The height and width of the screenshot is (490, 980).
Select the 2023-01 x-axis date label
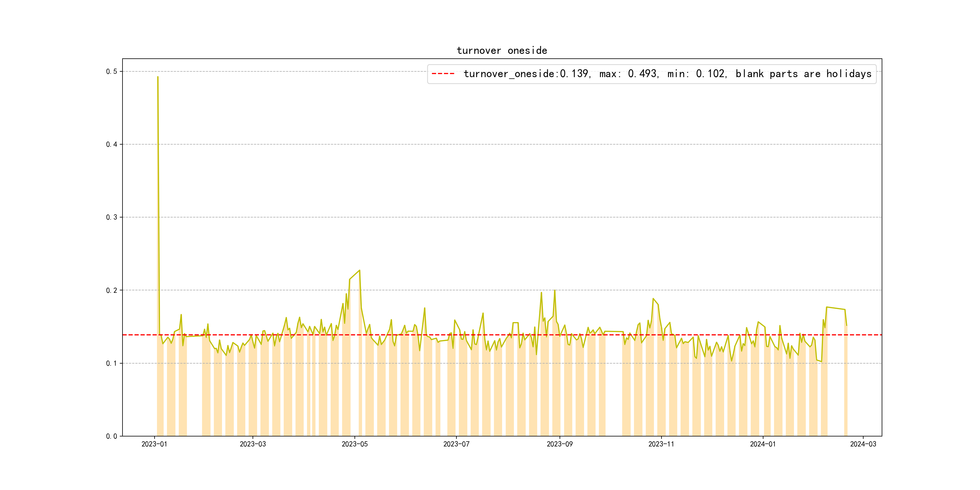[x=155, y=444]
